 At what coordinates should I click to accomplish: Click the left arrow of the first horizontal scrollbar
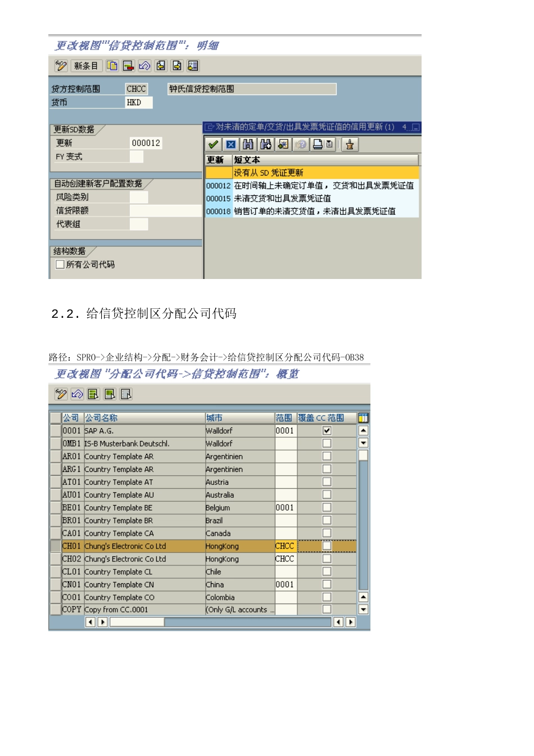90,622
